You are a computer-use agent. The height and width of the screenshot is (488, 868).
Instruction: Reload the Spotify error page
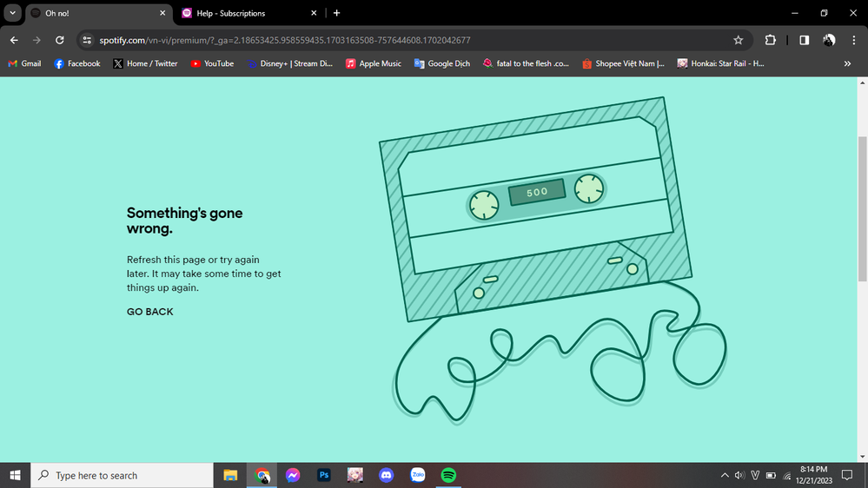tap(60, 40)
